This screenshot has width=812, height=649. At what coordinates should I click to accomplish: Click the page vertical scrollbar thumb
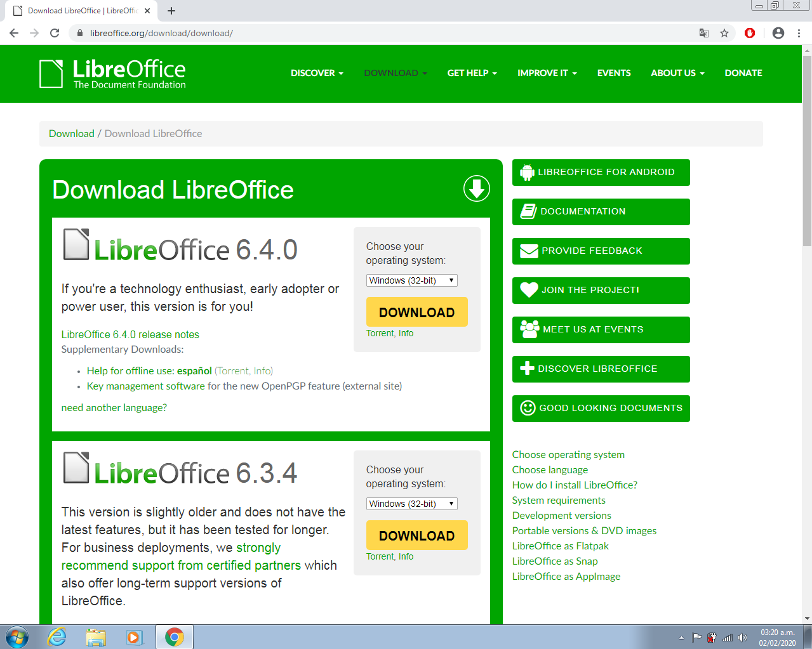[807, 151]
